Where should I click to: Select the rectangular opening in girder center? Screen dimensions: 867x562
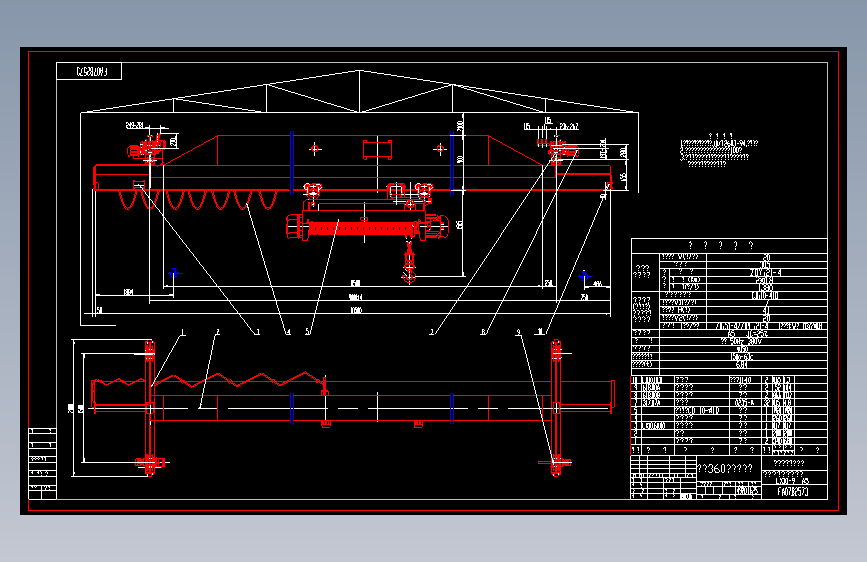click(x=378, y=150)
